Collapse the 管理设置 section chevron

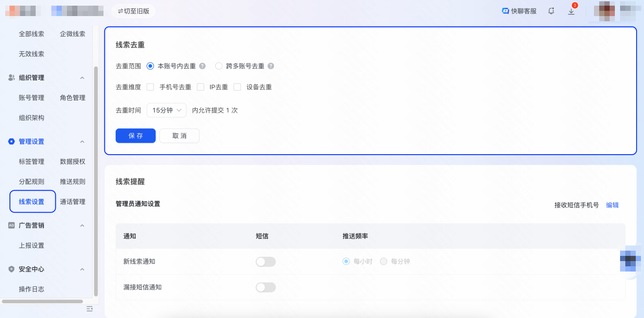coord(82,141)
